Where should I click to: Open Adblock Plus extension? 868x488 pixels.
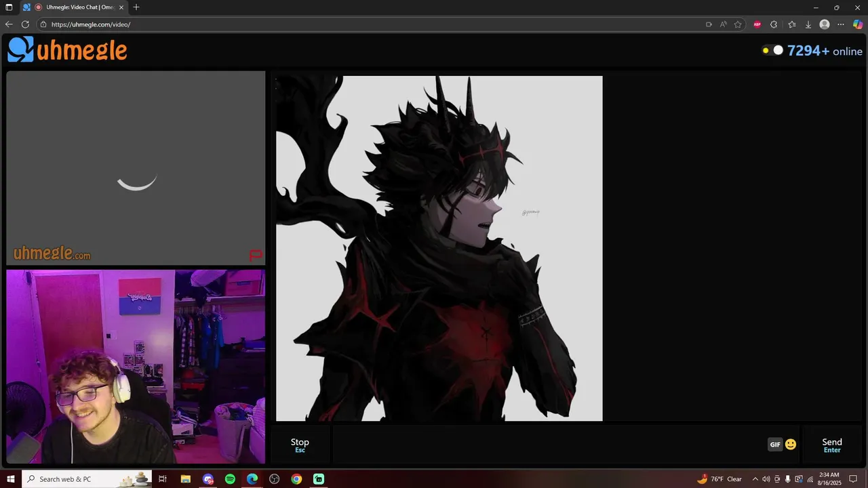[x=757, y=24]
